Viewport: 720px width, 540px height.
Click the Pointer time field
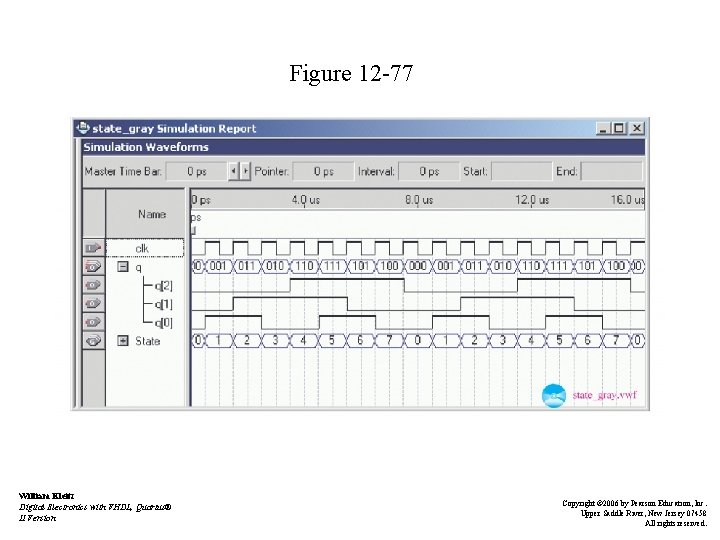[x=323, y=171]
